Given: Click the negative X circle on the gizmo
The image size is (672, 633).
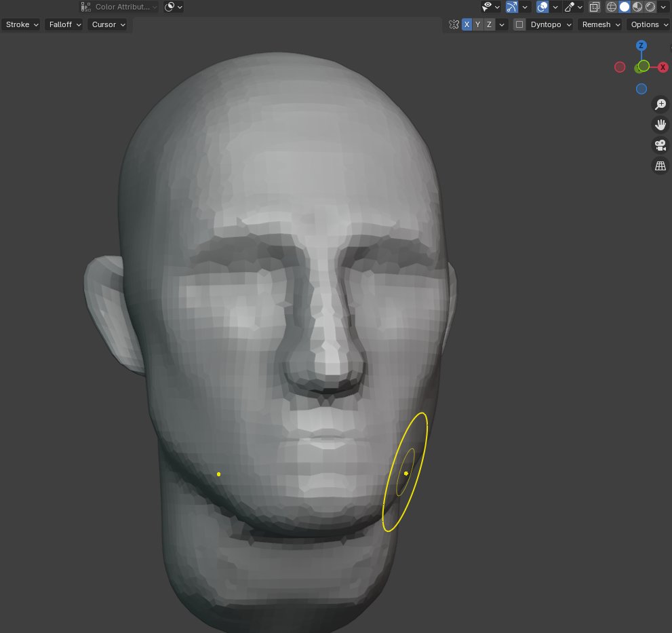Looking at the screenshot, I should (620, 67).
